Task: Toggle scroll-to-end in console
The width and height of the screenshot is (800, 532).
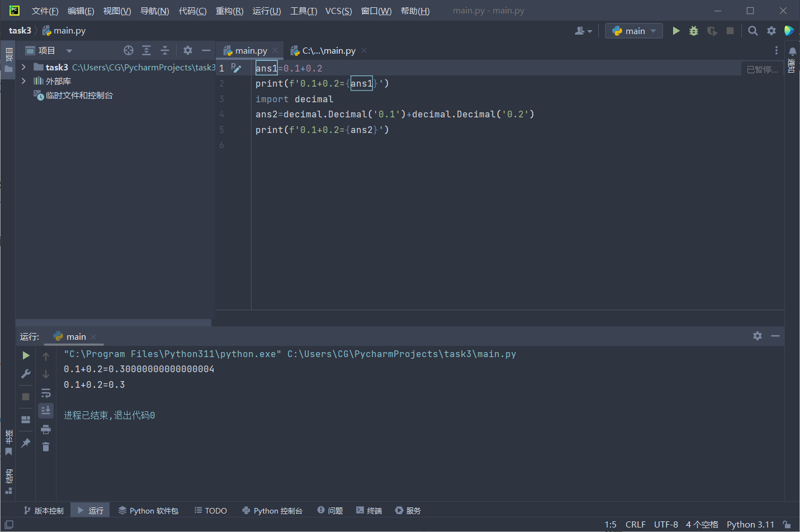Action: click(46, 411)
